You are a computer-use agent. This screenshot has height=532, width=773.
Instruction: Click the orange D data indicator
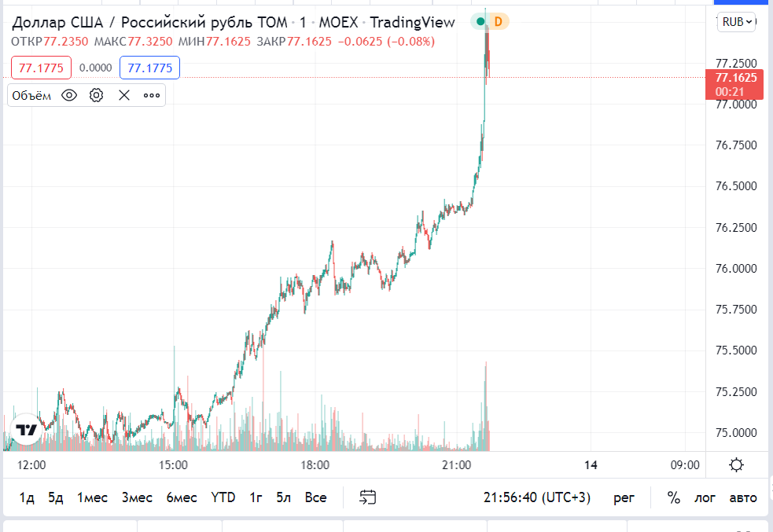click(498, 21)
